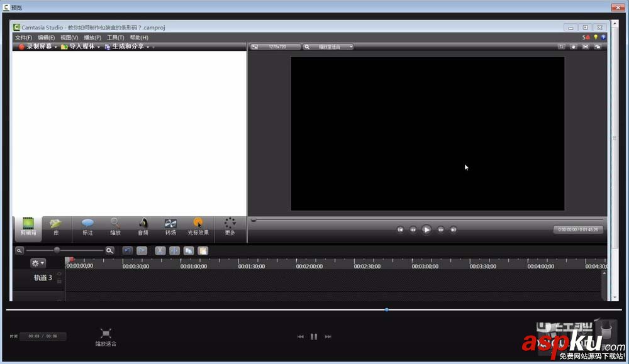The height and width of the screenshot is (364, 629).
Task: Click the timeline zoom in magnifier
Action: click(x=109, y=251)
